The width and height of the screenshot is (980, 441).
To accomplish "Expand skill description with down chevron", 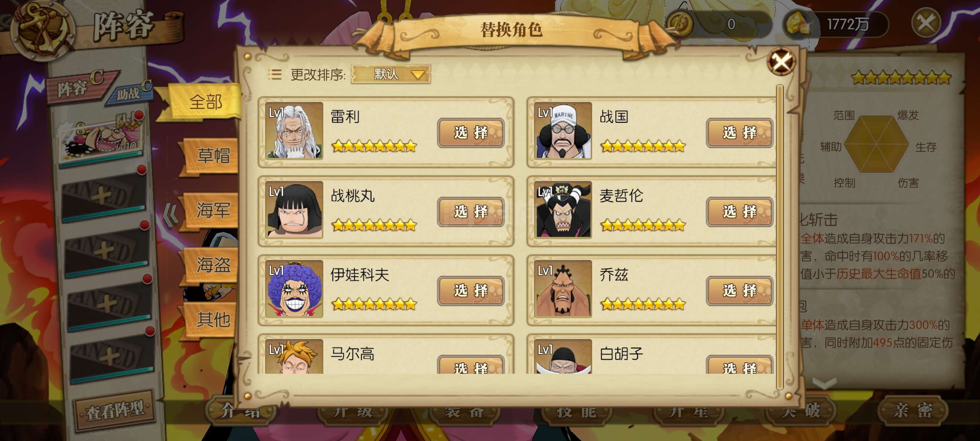I will point(824,383).
